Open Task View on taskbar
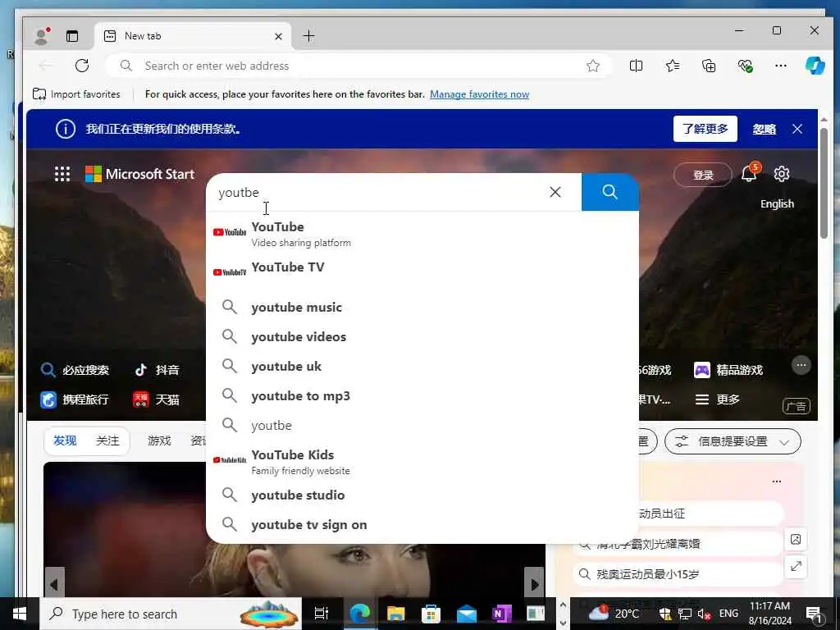 (321, 614)
